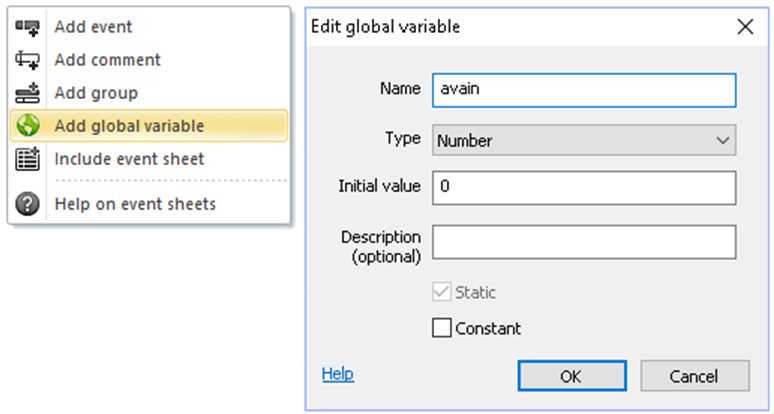Close the Edit global variable dialog
This screenshot has width=774, height=414.
coord(745,27)
